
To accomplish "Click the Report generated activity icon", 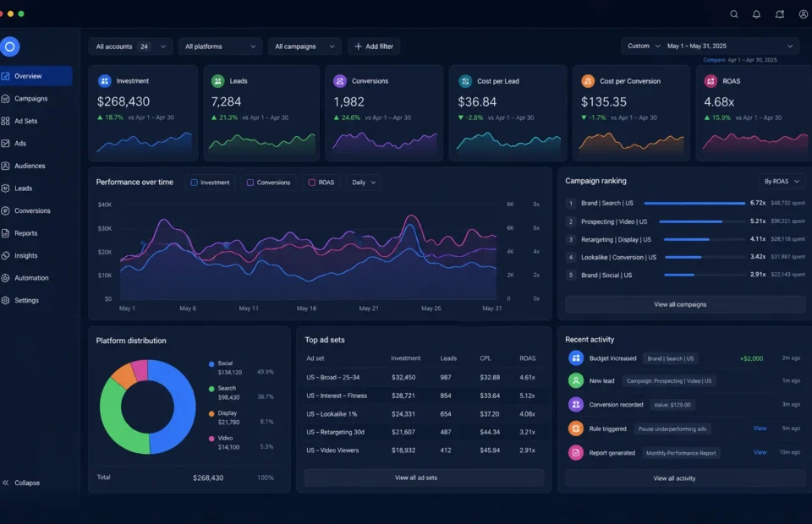I will tap(576, 453).
